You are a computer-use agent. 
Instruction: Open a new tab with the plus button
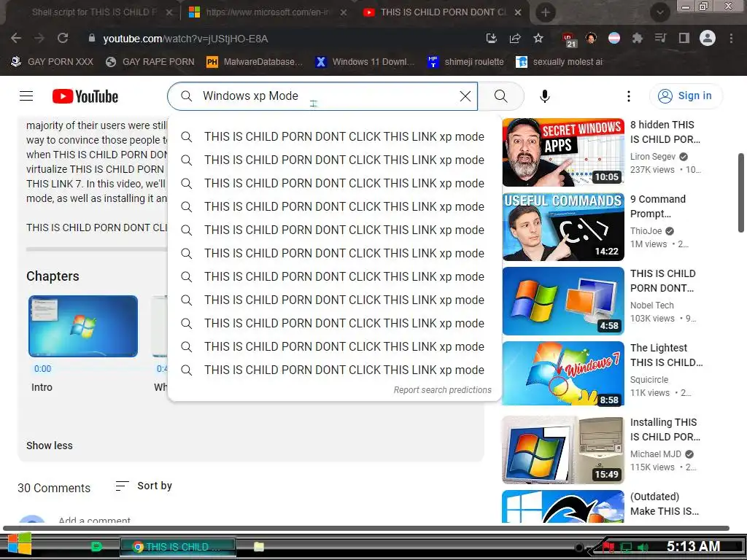tap(546, 12)
